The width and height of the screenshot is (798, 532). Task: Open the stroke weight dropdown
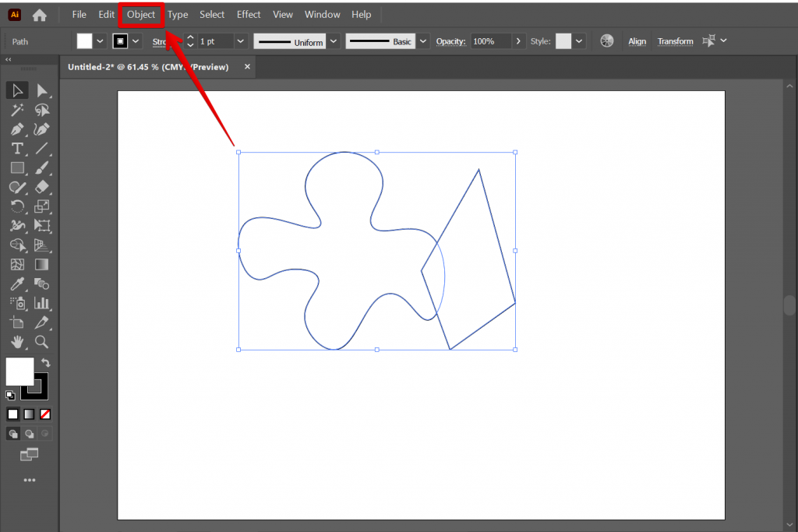(x=239, y=41)
